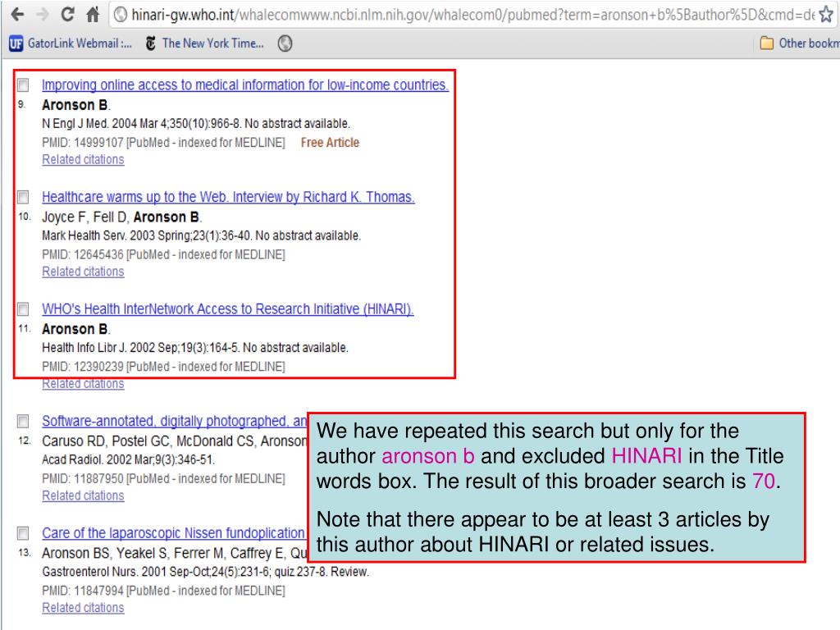Screen dimensions: 840x630
Task: Click the 'Acad Radiol. 2002' citation text
Action: (129, 459)
